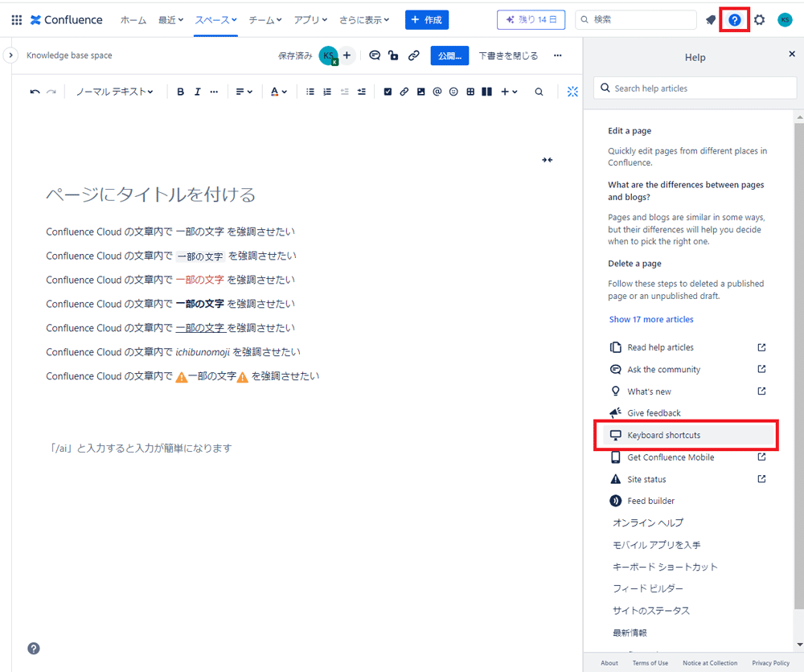Open the text color dropdown
The image size is (804, 672).
(x=278, y=92)
